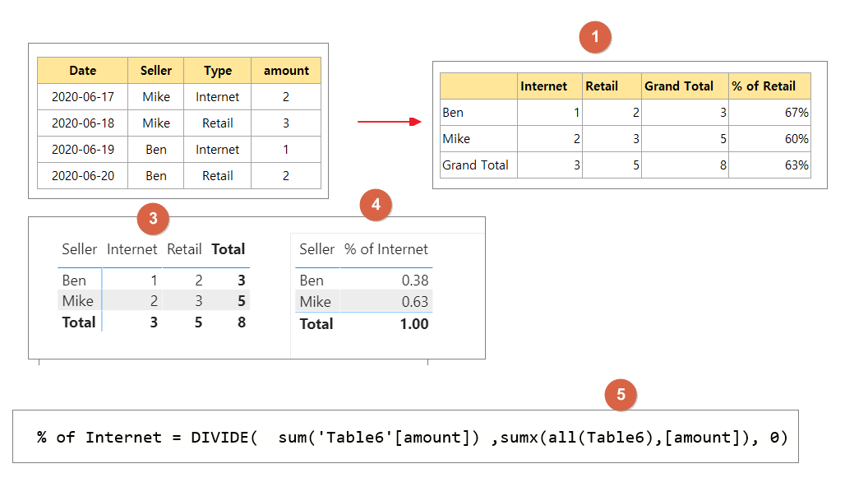
Task: Click bold Total row label in Internet/Retail matrix
Action: point(79,322)
